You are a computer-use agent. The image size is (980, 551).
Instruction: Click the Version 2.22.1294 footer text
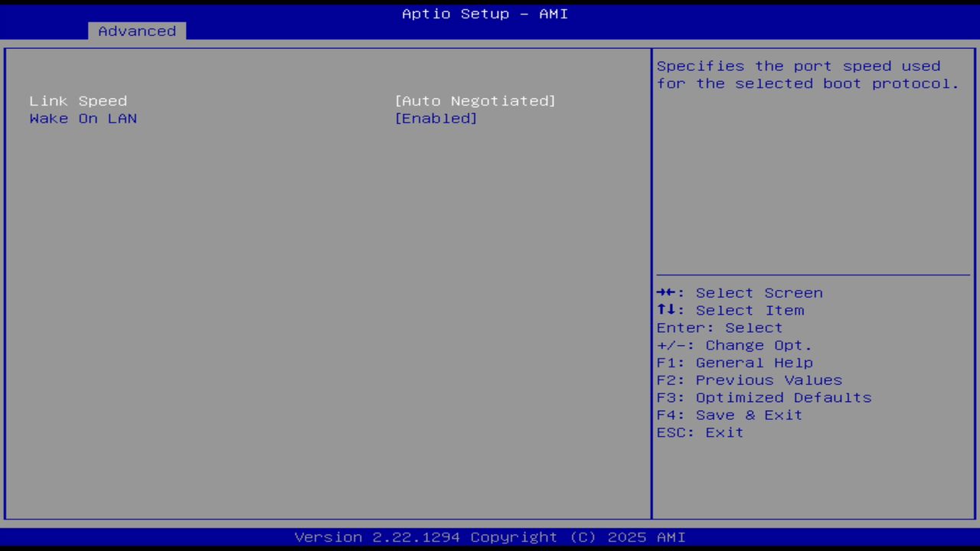pos(485,536)
